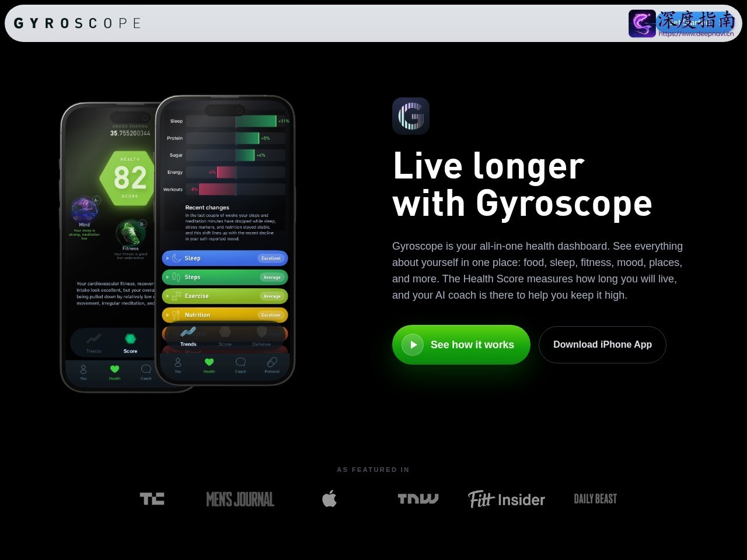Tap the Excellent badge on Sleep row
The width and height of the screenshot is (747, 560).
point(271,258)
